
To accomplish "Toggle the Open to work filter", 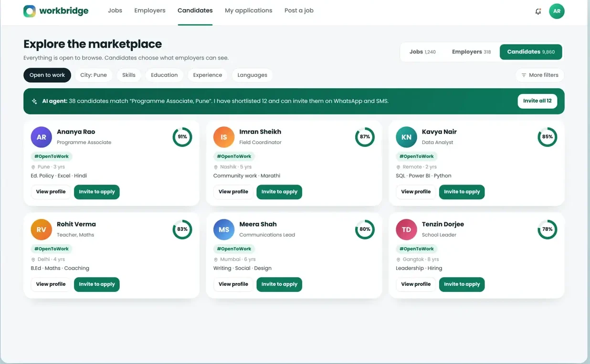I will 47,75.
